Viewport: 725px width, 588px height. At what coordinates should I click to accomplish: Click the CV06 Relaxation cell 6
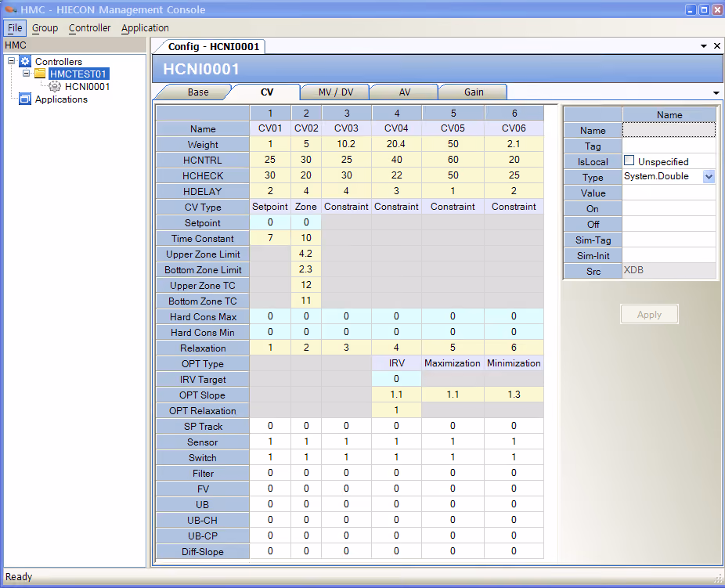pos(514,347)
